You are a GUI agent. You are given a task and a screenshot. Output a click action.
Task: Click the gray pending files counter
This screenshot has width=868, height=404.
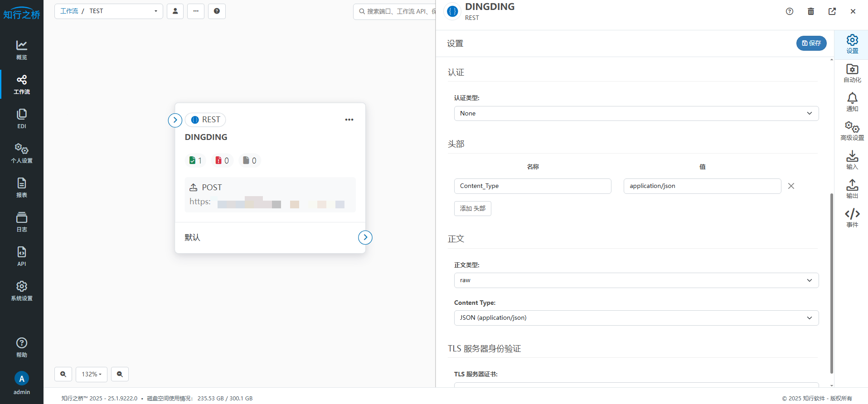pos(250,160)
